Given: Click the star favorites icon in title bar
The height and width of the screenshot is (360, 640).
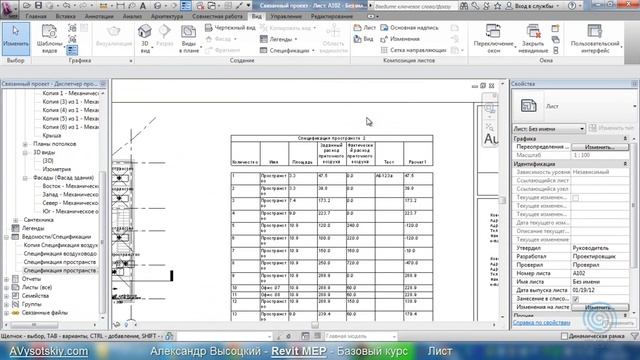Looking at the screenshot, I should point(498,6).
